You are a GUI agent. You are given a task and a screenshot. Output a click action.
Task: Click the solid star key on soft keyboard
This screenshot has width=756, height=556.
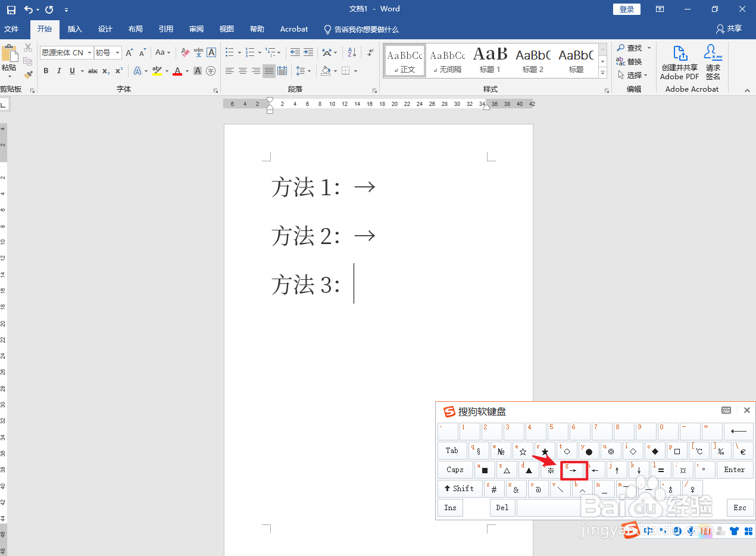(x=545, y=451)
